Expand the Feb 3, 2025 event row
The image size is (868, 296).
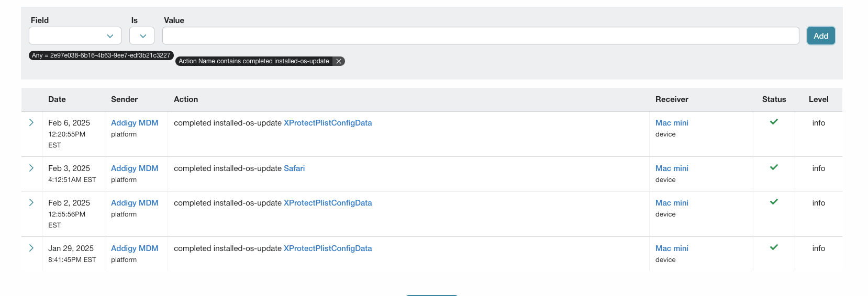[31, 168]
